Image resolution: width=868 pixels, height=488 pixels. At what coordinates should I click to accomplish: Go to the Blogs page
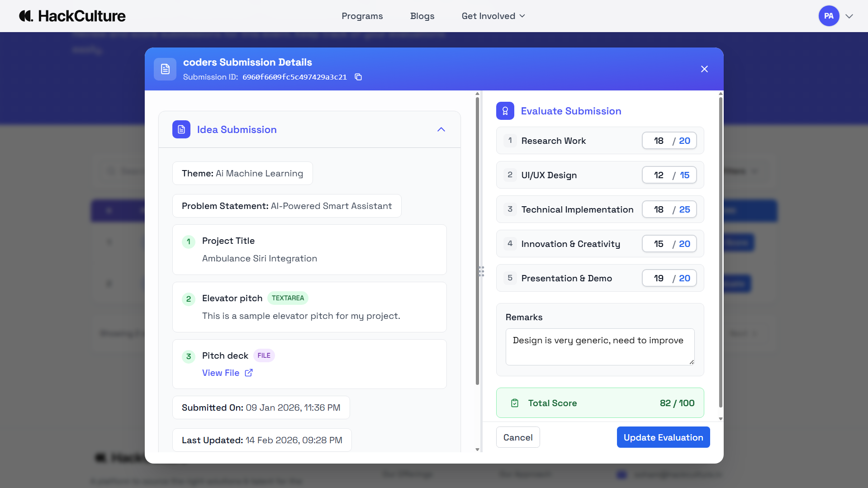tap(422, 16)
